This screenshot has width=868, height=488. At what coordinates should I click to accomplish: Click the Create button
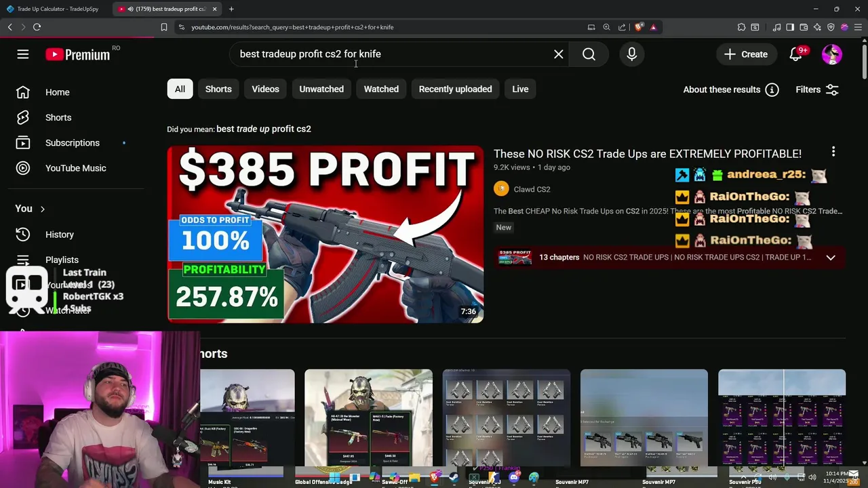tap(745, 54)
